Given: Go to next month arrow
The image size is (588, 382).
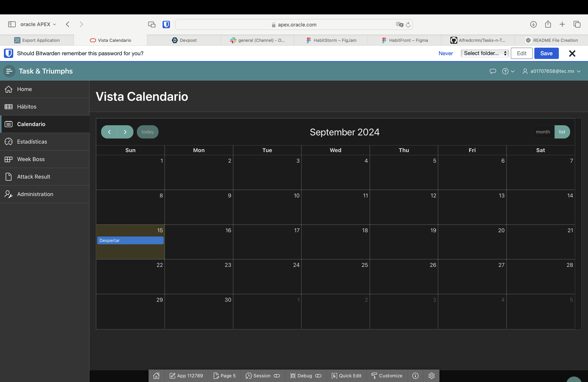Looking at the screenshot, I should 125,132.
